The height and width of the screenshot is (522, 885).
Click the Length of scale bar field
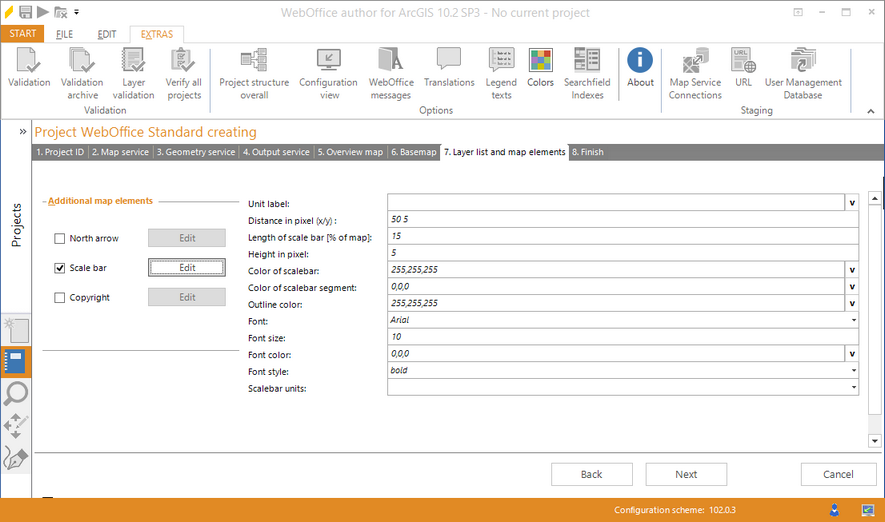coord(623,236)
